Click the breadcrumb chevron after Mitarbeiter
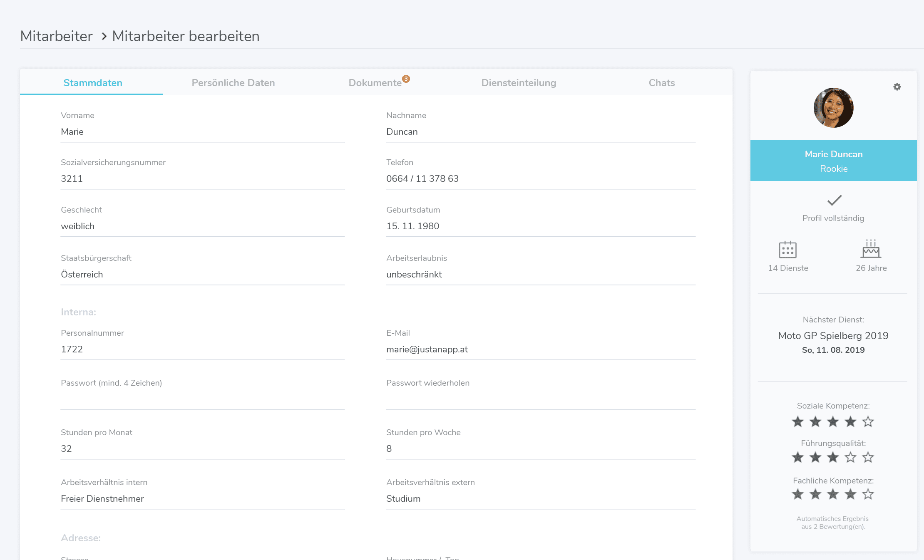Screen dimensions: 924x560 click(104, 37)
